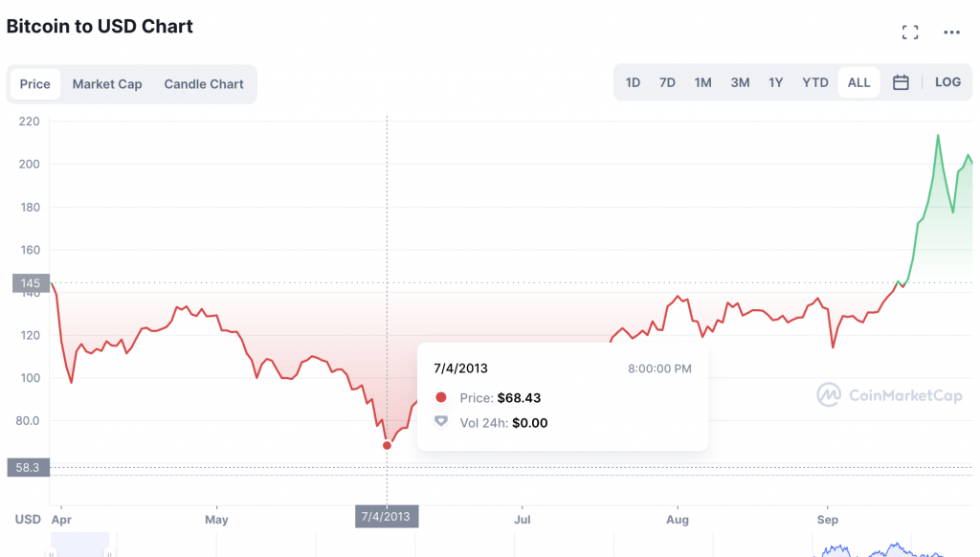Open the fullscreen chart icon
980x557 pixels.
[x=910, y=32]
